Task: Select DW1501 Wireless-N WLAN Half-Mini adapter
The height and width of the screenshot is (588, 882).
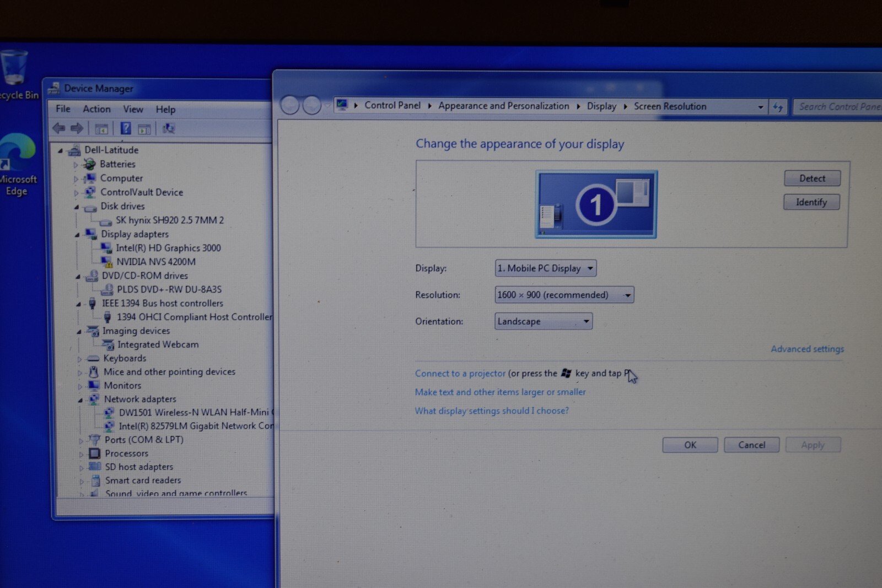Action: tap(196, 412)
